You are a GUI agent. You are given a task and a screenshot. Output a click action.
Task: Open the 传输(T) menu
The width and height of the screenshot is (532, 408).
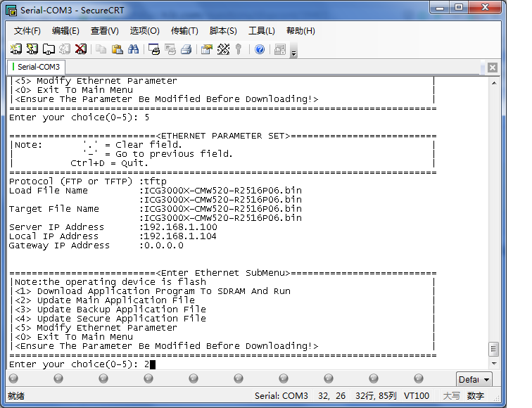tap(184, 31)
